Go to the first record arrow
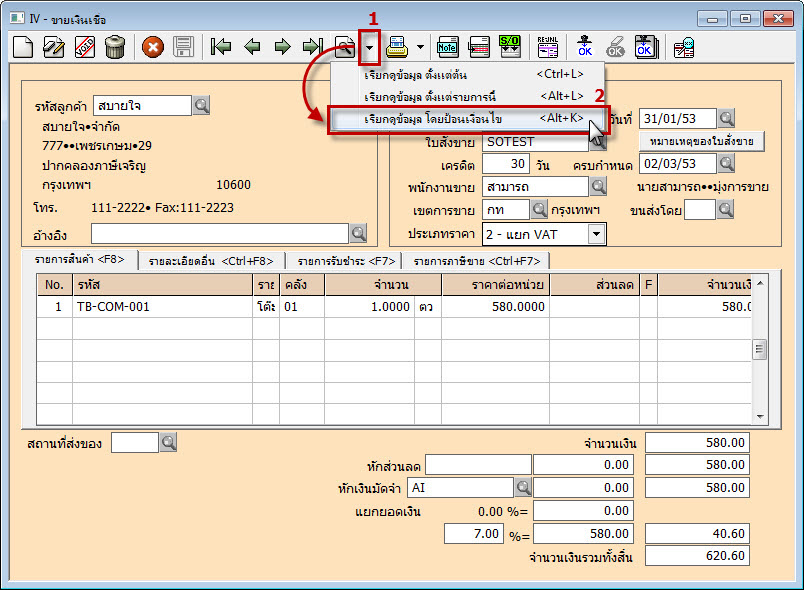Viewport: 804px width, 590px height. (220, 46)
